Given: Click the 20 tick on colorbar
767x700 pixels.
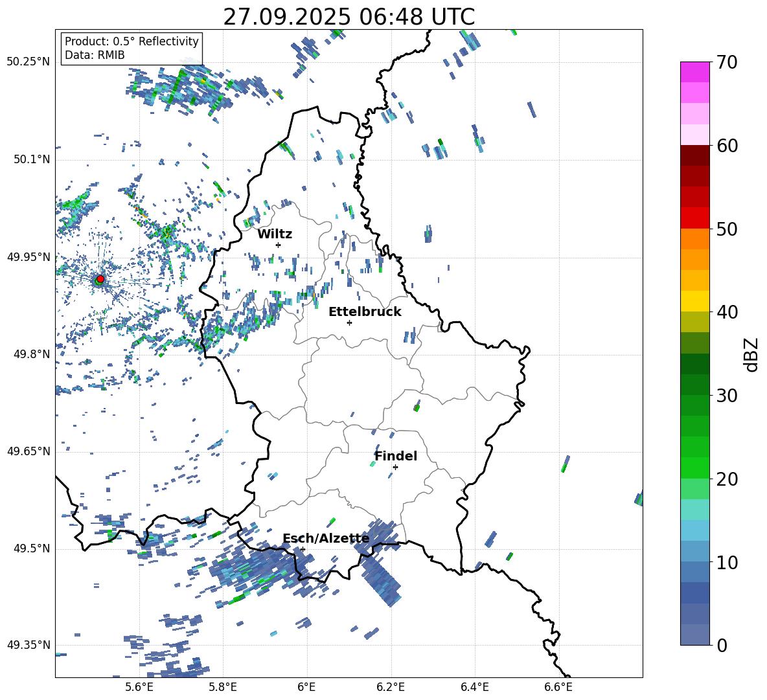Looking at the screenshot, I should pyautogui.click(x=727, y=479).
